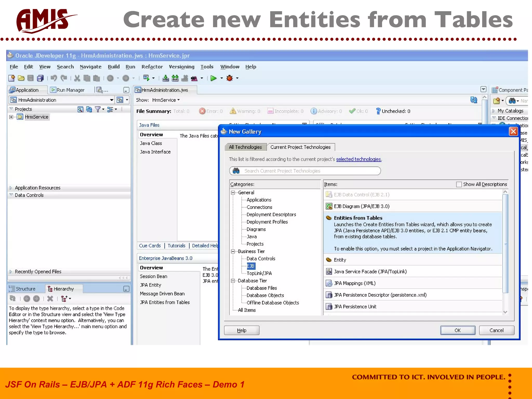The image size is (532, 399).
Task: Expand My Catalogs in Component Palette
Action: point(494,111)
